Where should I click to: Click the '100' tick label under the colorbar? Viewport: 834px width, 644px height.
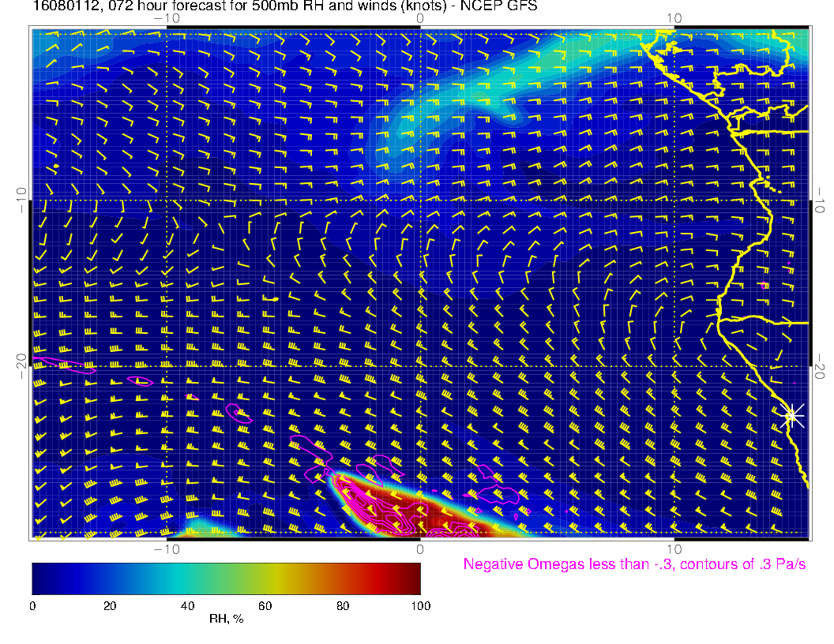(x=420, y=605)
